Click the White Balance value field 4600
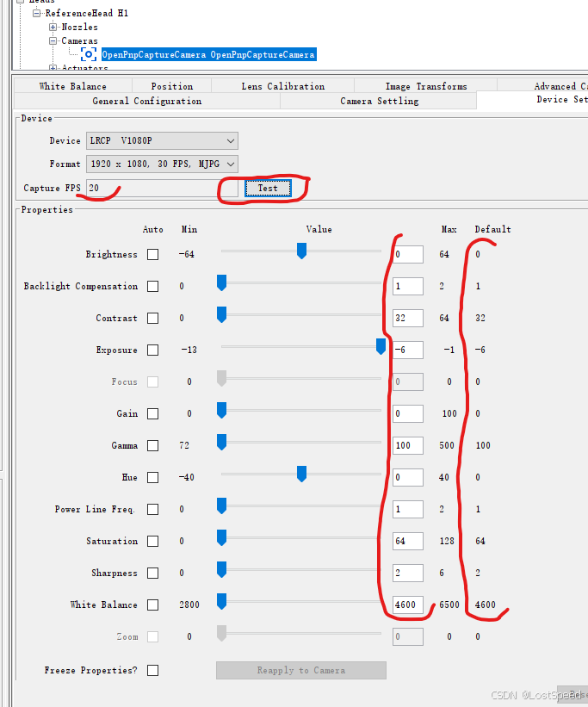 pyautogui.click(x=408, y=605)
